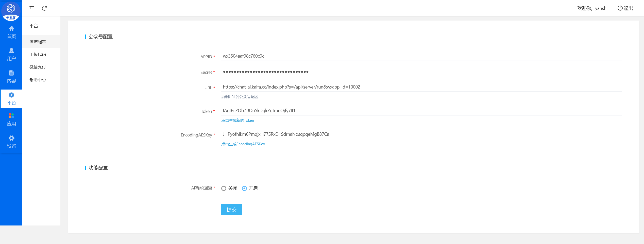
Task: Open the 应用 apps colored grid icon
Action: (11, 116)
